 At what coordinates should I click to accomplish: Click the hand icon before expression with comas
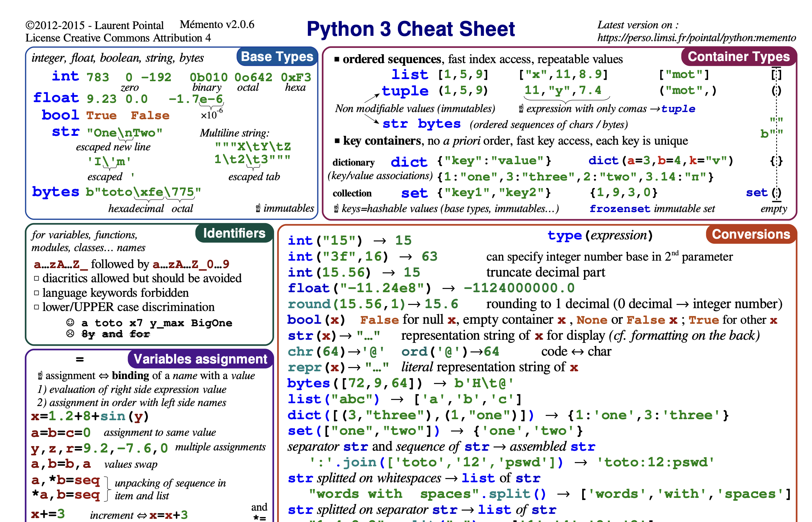[x=521, y=109]
